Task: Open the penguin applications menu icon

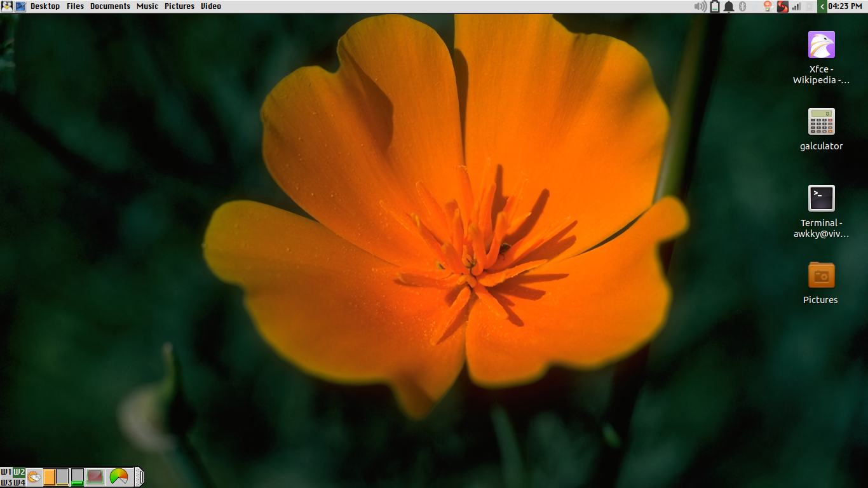Action: [x=7, y=6]
